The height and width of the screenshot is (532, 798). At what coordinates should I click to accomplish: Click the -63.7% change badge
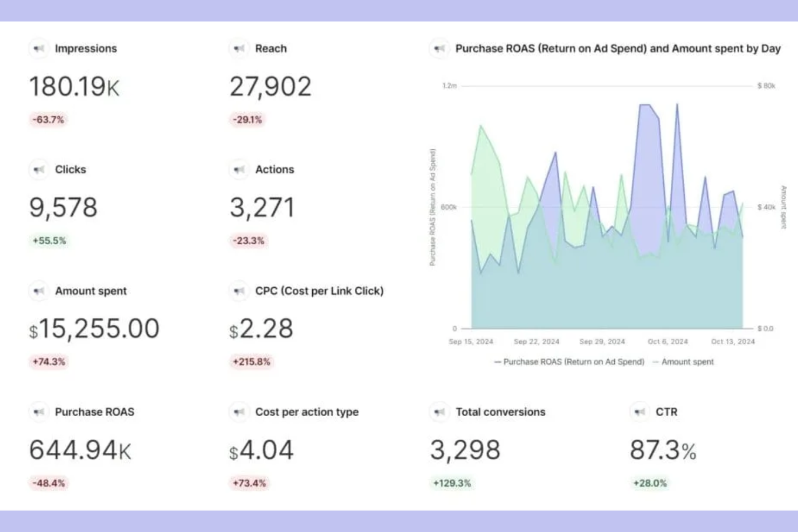[x=49, y=120]
